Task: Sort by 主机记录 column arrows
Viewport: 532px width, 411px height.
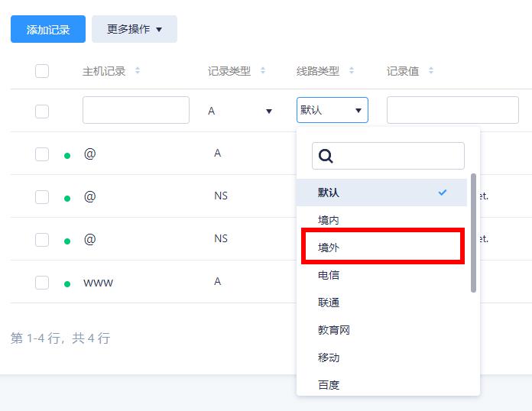Action: (x=138, y=71)
